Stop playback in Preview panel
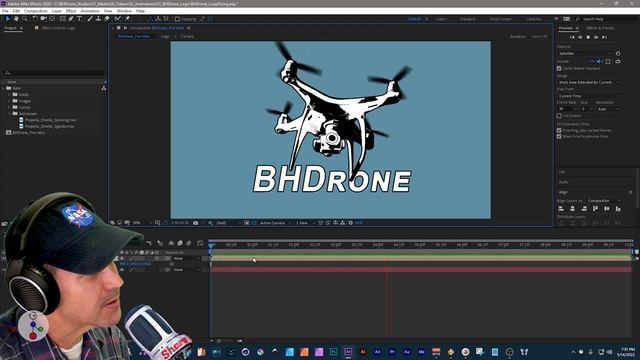The height and width of the screenshot is (360, 640). pyautogui.click(x=588, y=37)
